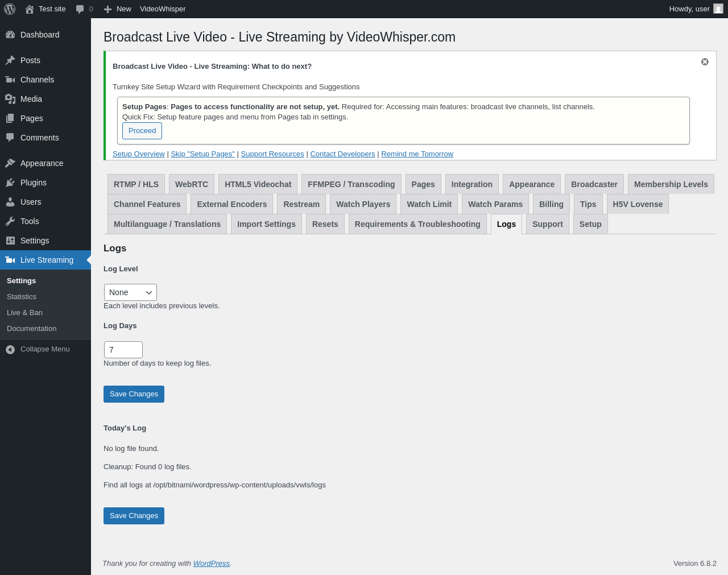Select the Watch Params tab
Image resolution: width=728 pixels, height=575 pixels.
495,204
